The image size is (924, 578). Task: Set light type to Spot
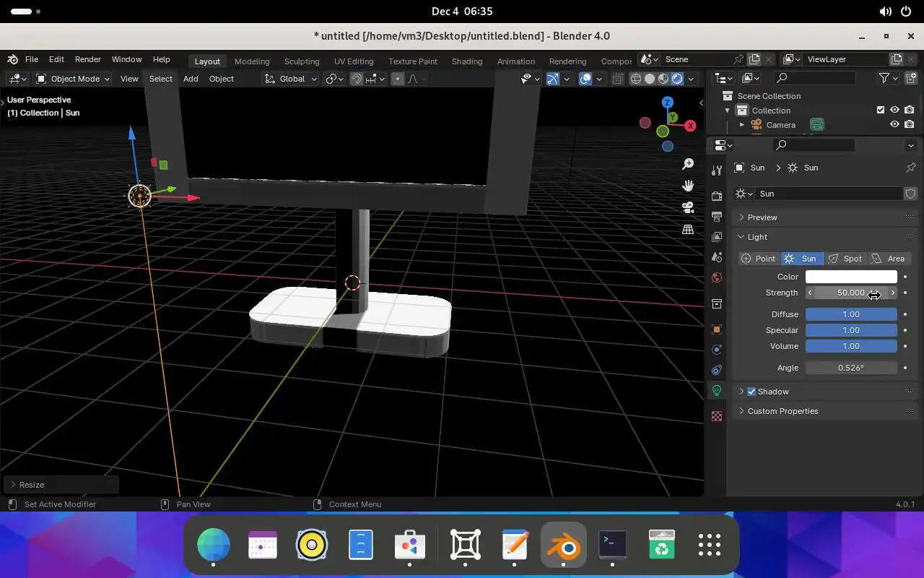click(x=845, y=259)
